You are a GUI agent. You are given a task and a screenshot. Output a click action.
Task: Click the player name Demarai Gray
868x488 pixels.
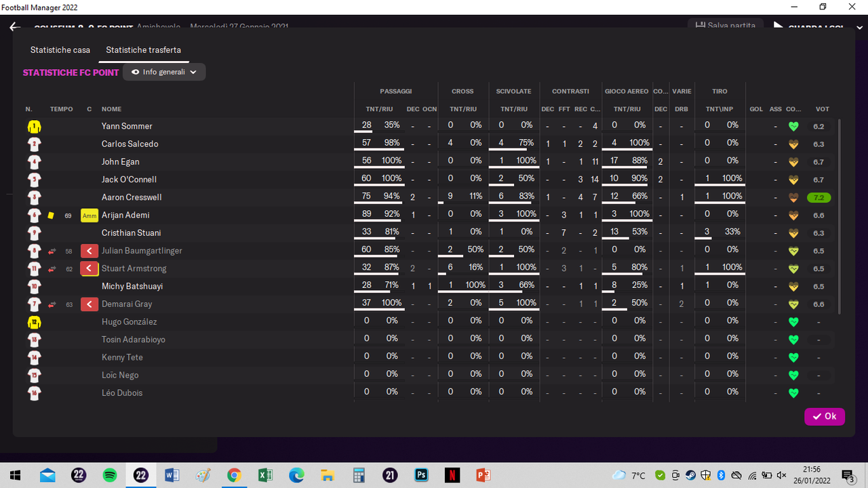pyautogui.click(x=127, y=304)
